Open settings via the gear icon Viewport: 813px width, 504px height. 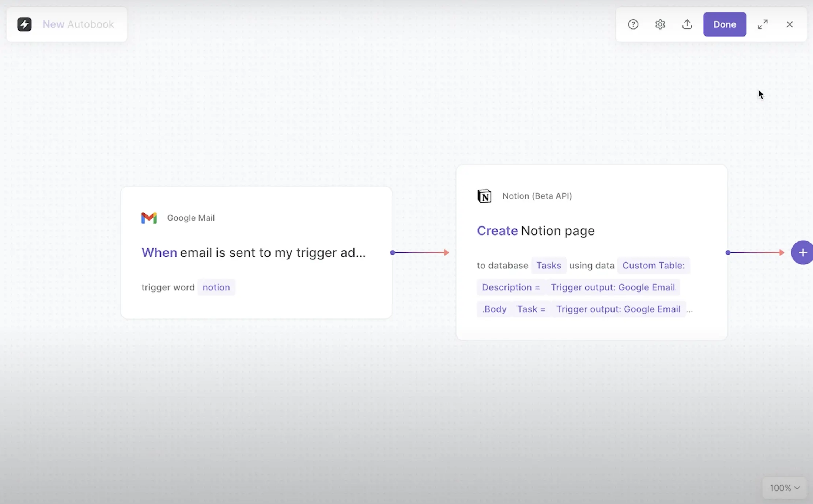point(660,24)
